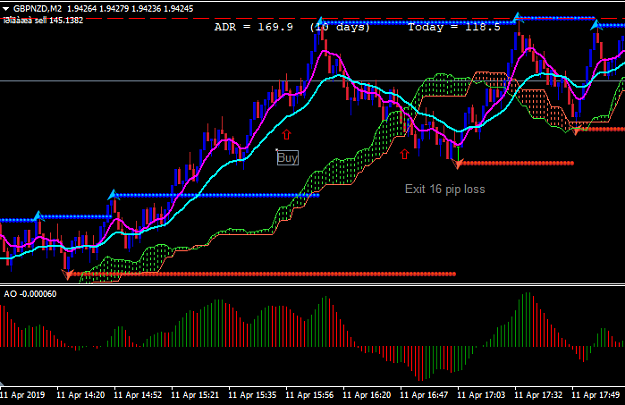The image size is (625, 405).
Task: Click the 'Today = 118.5' indicator text
Action: [x=454, y=27]
